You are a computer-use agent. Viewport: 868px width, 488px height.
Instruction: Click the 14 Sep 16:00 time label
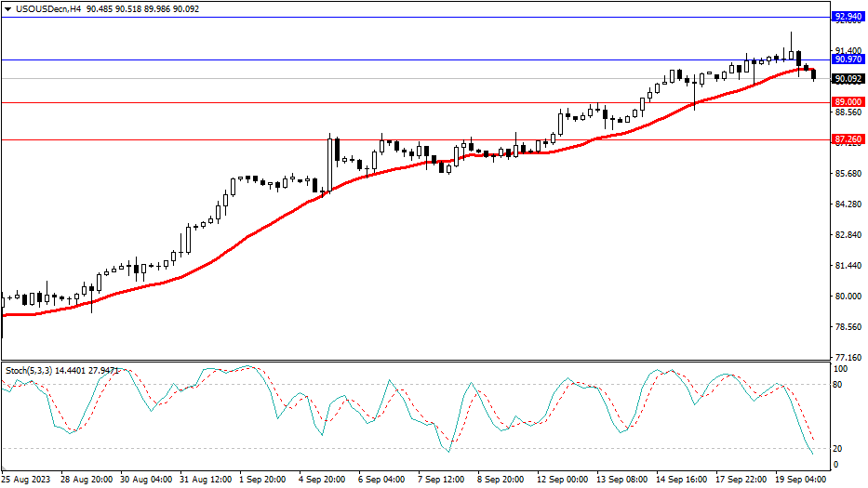pos(682,480)
